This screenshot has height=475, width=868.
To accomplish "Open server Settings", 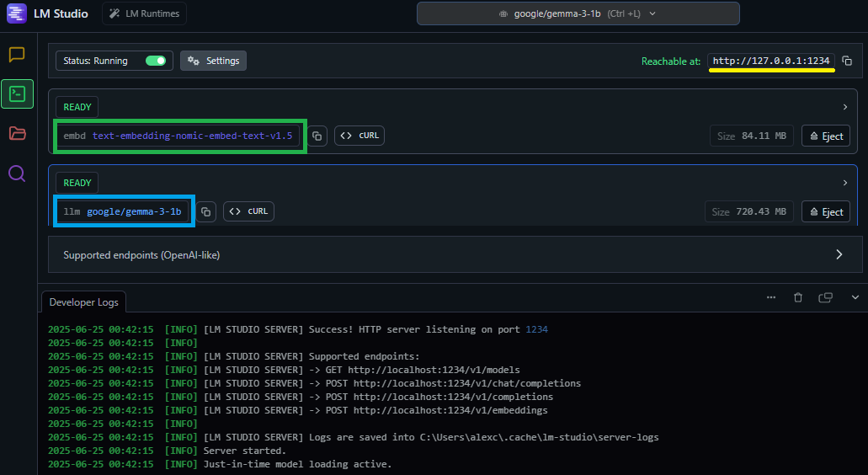I will tap(213, 61).
